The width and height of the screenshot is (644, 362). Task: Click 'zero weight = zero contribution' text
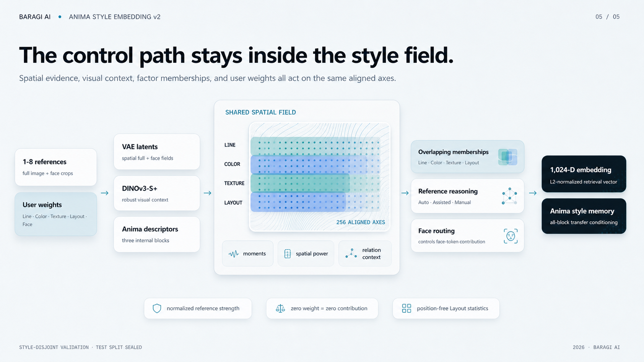click(x=329, y=308)
